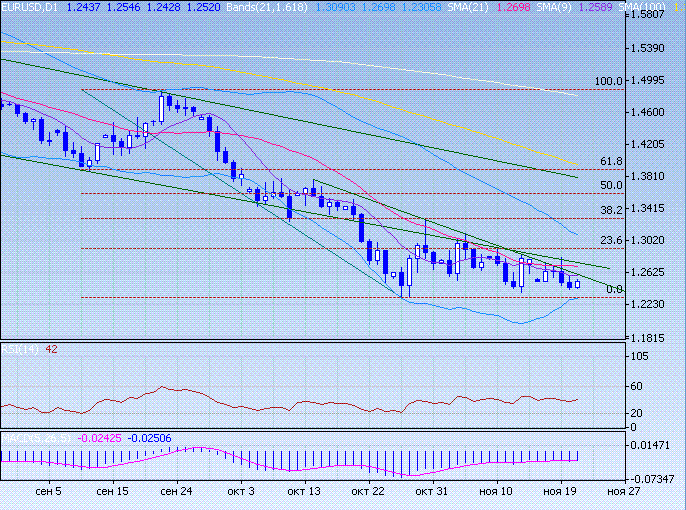686x510 pixels.
Task: Select the окт 13 date label
Action: click(x=303, y=492)
